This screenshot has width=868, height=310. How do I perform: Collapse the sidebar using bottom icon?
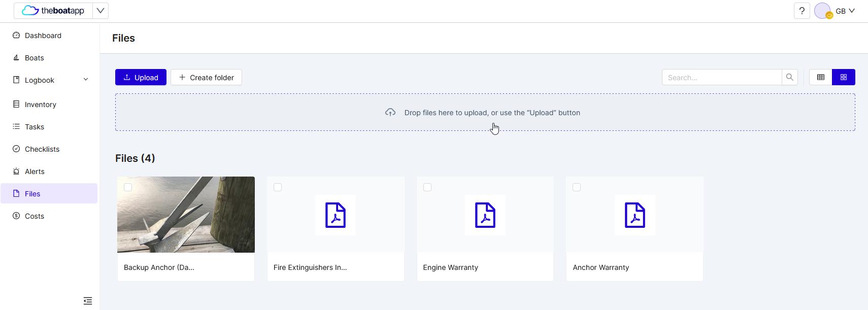pos(88,301)
